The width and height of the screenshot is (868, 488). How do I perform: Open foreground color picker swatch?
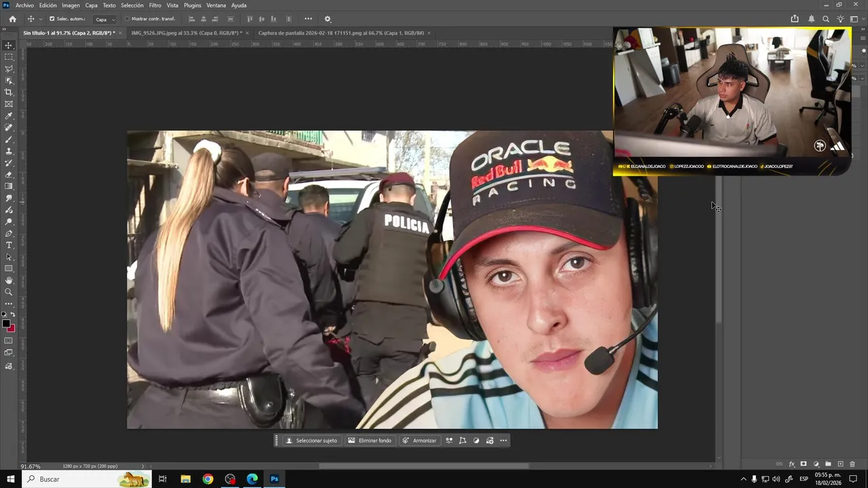pyautogui.click(x=6, y=324)
